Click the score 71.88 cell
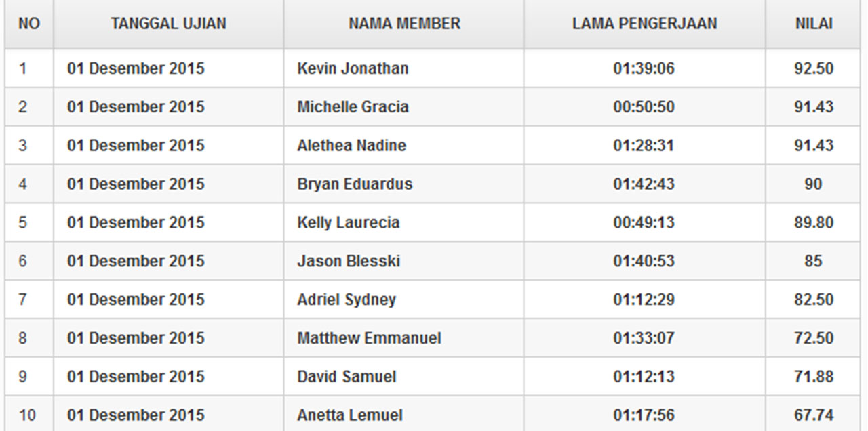 point(814,377)
